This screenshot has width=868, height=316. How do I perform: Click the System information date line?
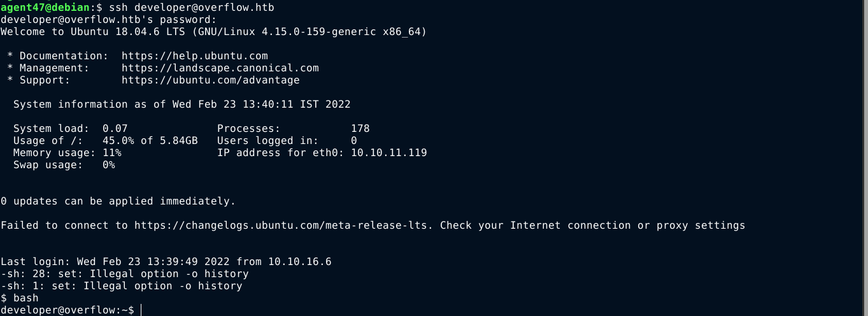(x=181, y=104)
